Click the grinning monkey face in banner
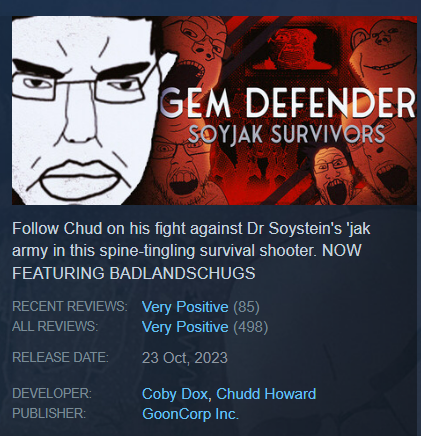The image size is (421, 436). 384,52
